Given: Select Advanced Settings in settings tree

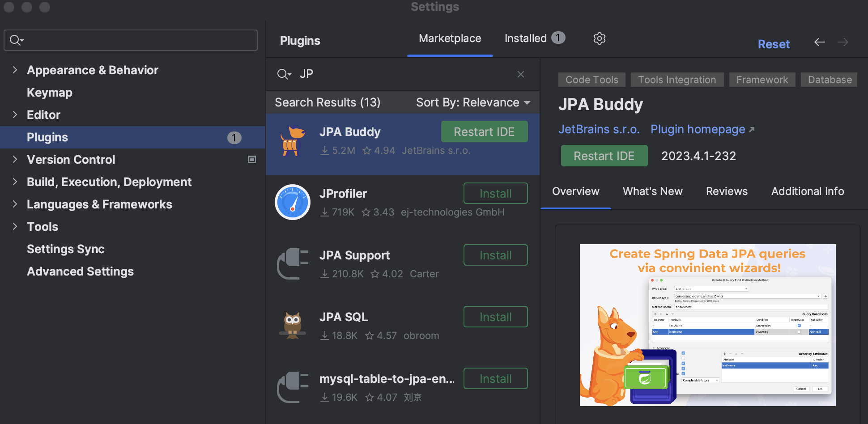Looking at the screenshot, I should [80, 271].
